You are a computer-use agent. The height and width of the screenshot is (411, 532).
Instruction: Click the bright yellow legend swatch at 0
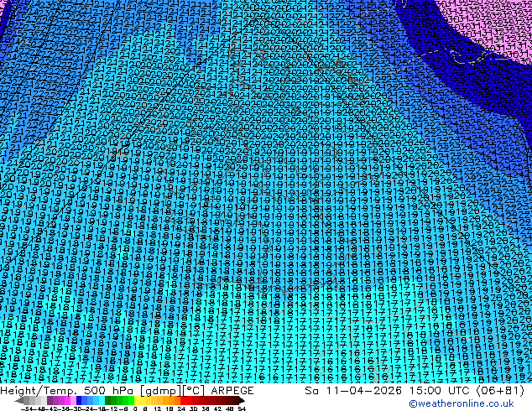pos(138,400)
